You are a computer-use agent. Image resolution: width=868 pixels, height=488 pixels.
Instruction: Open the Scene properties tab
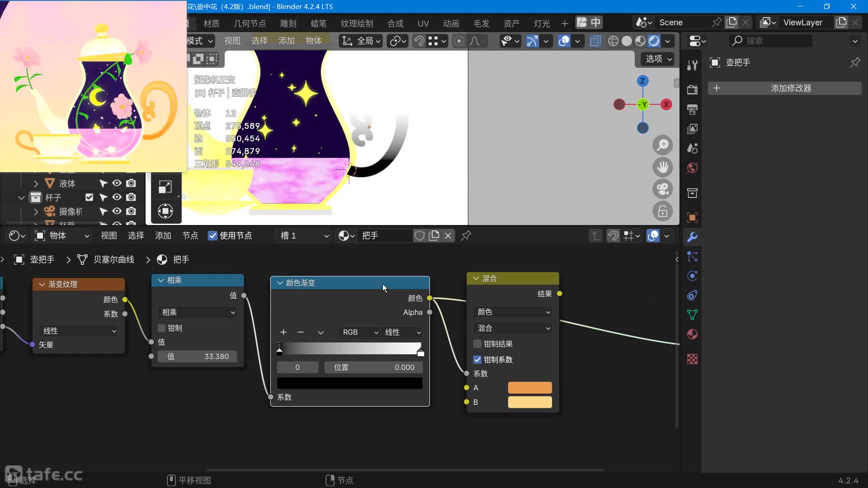point(692,148)
